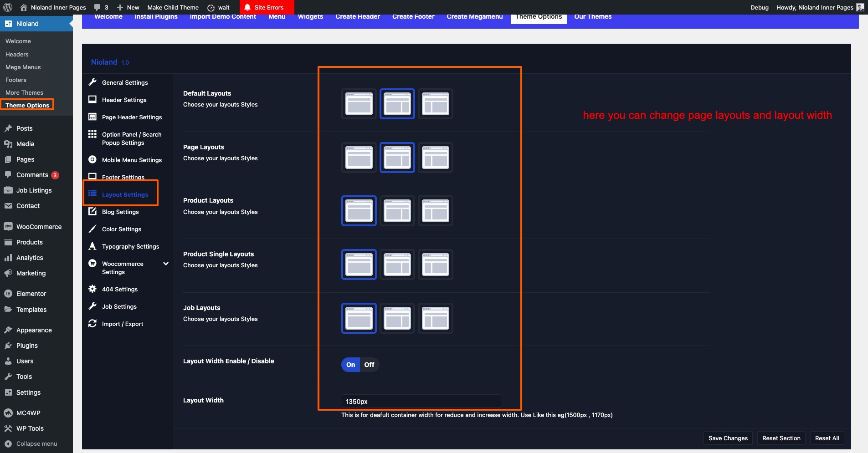Screen dimensions: 868x453
Task: Open the Appearance menu in sidebar
Action: pyautogui.click(x=34, y=330)
